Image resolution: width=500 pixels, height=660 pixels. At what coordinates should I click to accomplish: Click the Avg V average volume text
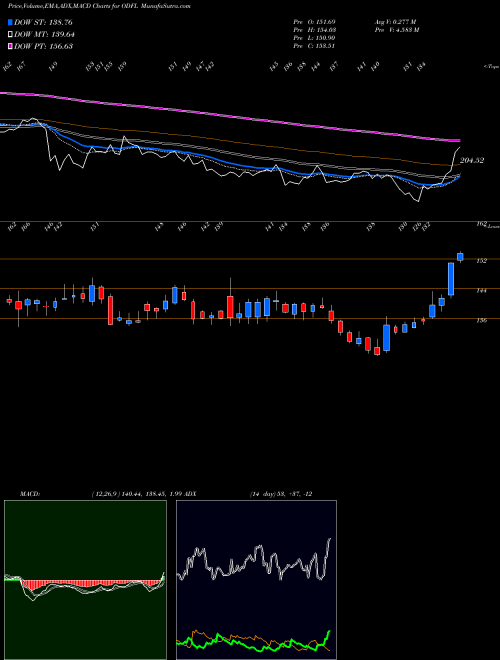point(395,22)
